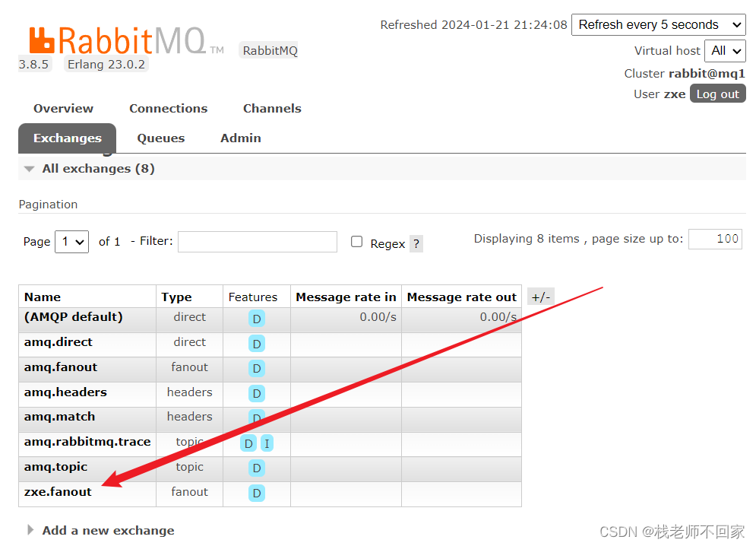Click the RabbitMQ logo

(x=126, y=40)
